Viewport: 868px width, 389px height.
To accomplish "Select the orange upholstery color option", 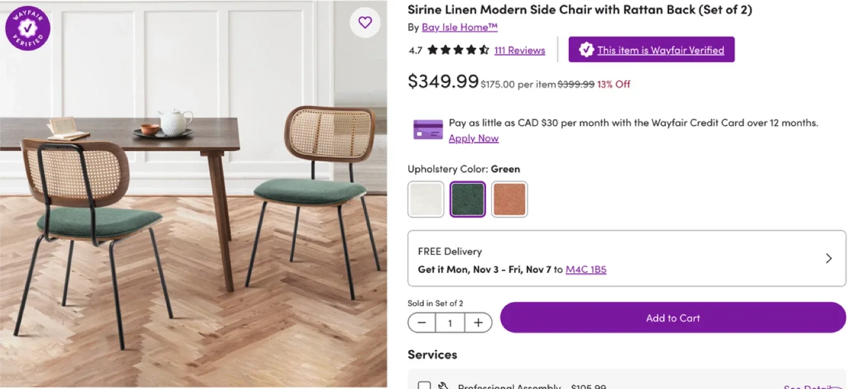I will pos(509,199).
